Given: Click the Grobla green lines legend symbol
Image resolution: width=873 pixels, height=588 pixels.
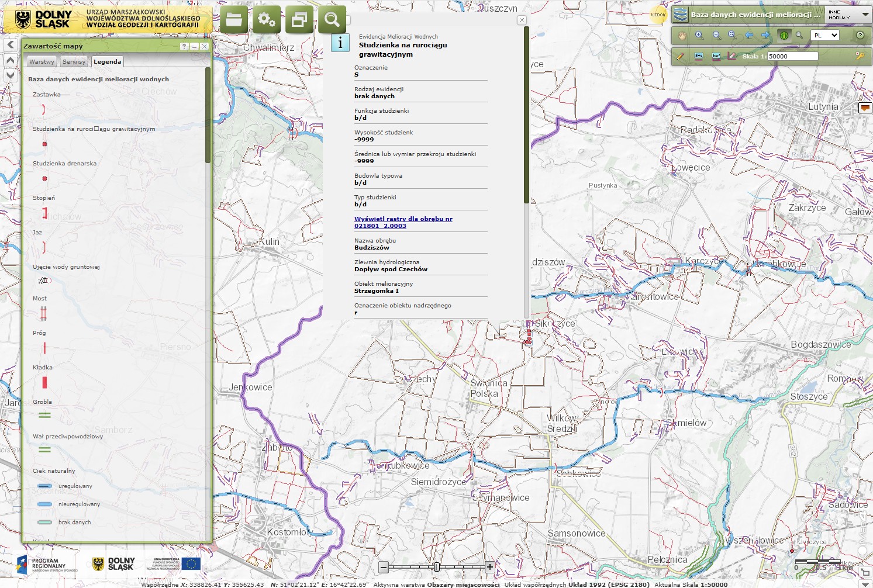Looking at the screenshot, I should (44, 415).
